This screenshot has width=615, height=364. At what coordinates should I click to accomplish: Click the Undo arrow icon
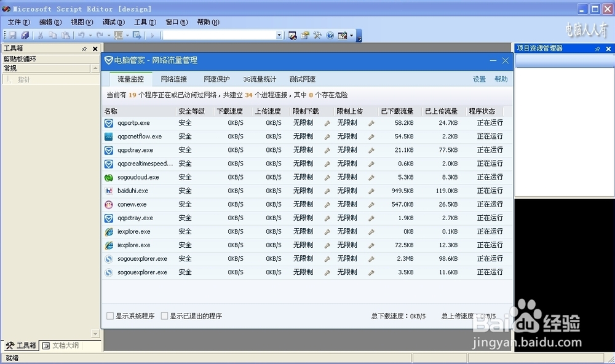[x=81, y=35]
